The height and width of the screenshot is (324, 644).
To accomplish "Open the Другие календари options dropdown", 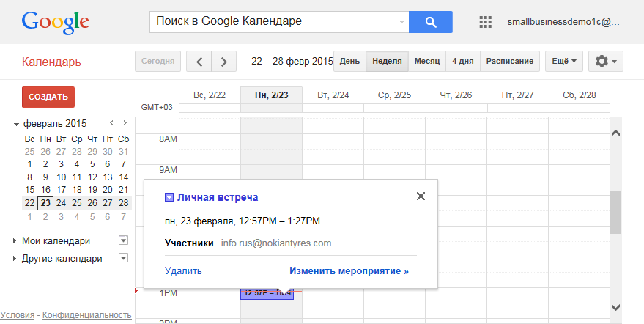I will (x=123, y=258).
